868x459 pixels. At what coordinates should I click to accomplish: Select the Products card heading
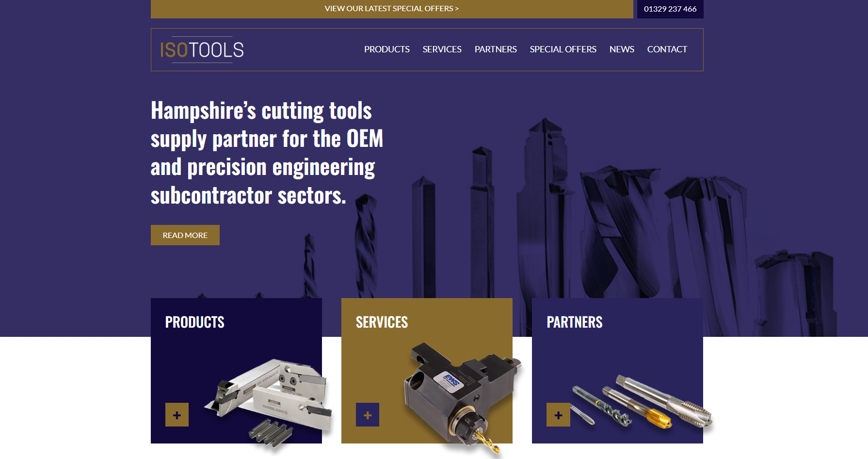tap(195, 322)
